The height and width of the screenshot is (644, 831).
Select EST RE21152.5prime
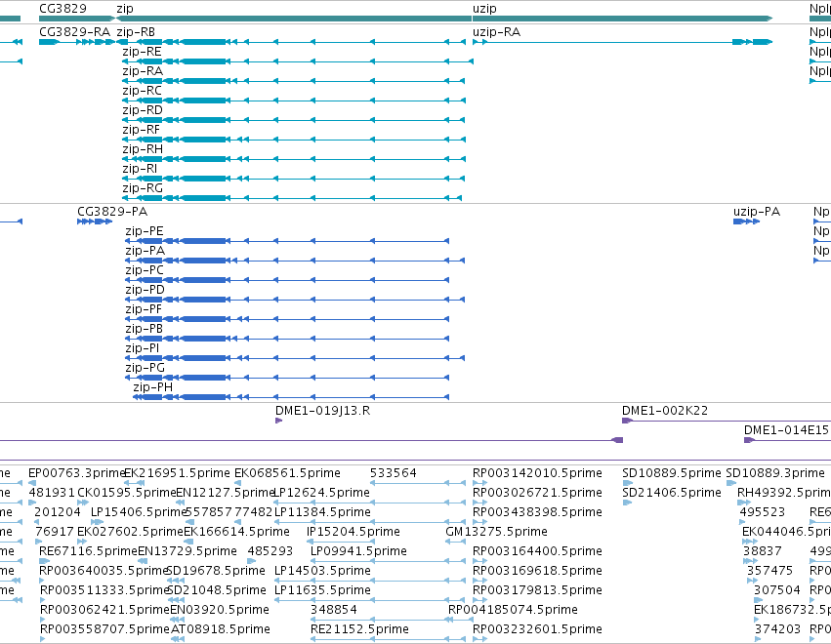[360, 629]
